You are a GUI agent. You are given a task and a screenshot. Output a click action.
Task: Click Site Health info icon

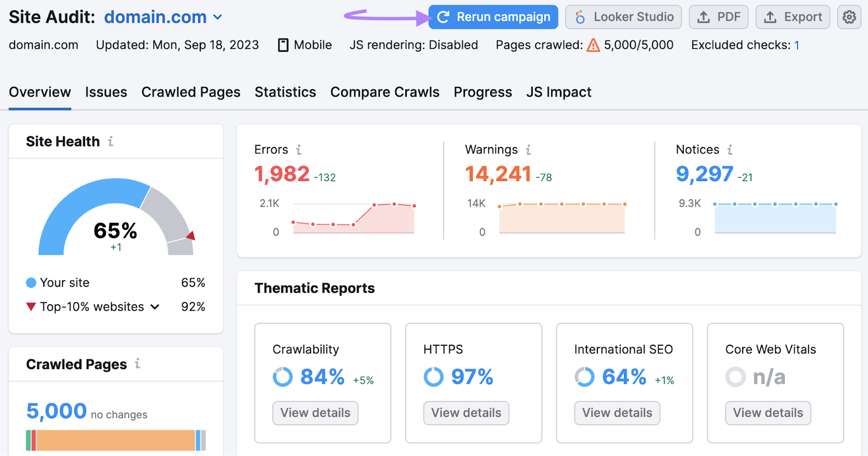(x=111, y=142)
